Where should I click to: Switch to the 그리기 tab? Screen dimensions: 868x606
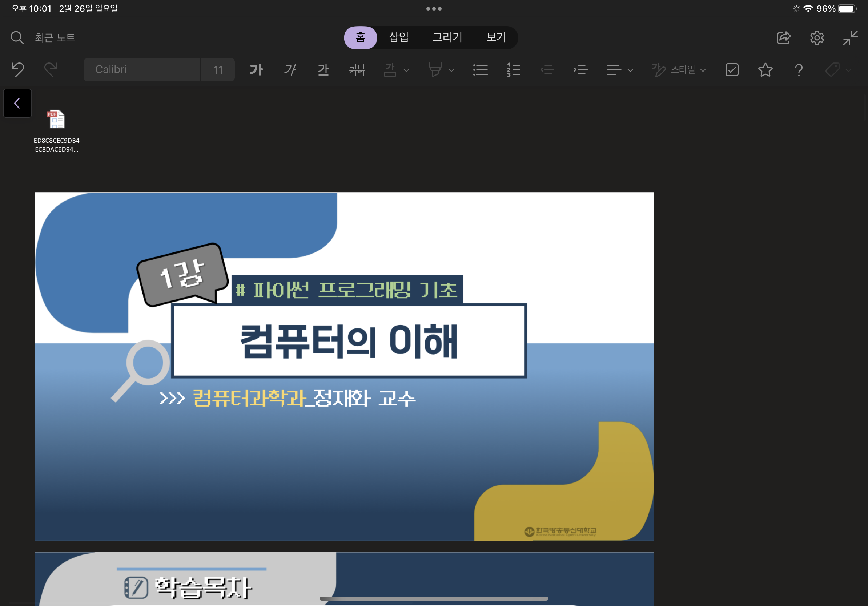click(447, 37)
